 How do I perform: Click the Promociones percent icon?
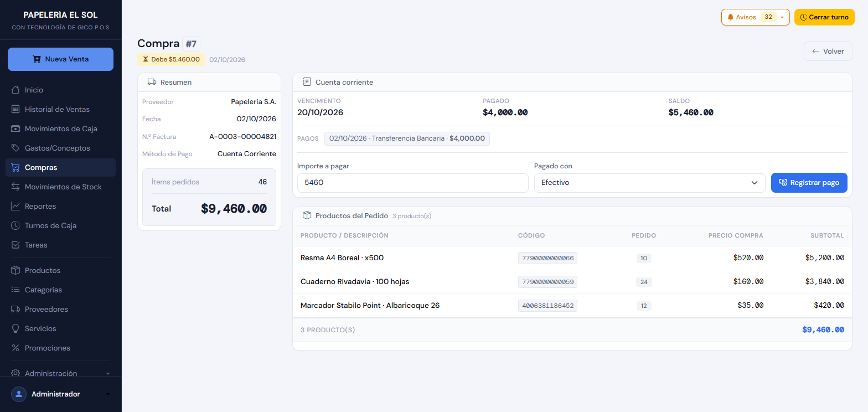(x=15, y=348)
